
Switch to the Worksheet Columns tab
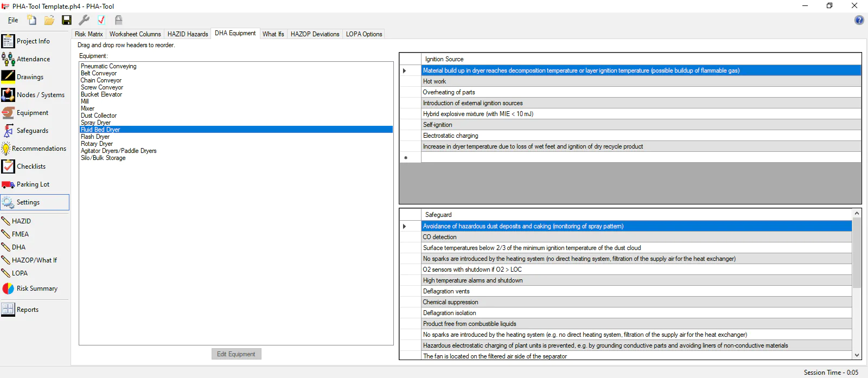click(135, 34)
